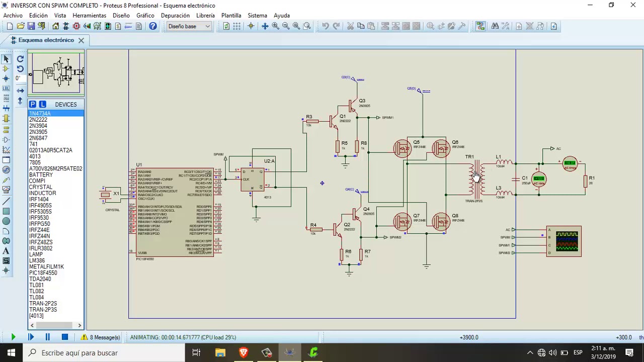The width and height of the screenshot is (644, 362).
Task: Select TRAN-2P2S in devices list
Action: [x=56, y=304]
